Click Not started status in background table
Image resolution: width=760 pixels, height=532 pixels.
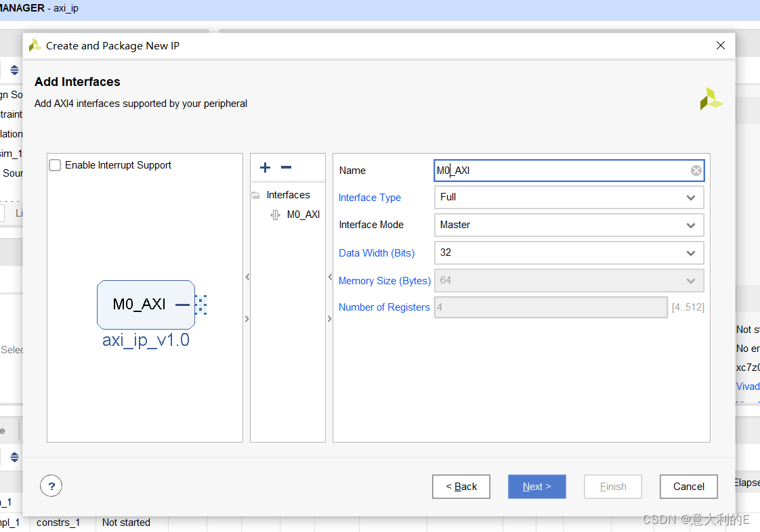[126, 523]
